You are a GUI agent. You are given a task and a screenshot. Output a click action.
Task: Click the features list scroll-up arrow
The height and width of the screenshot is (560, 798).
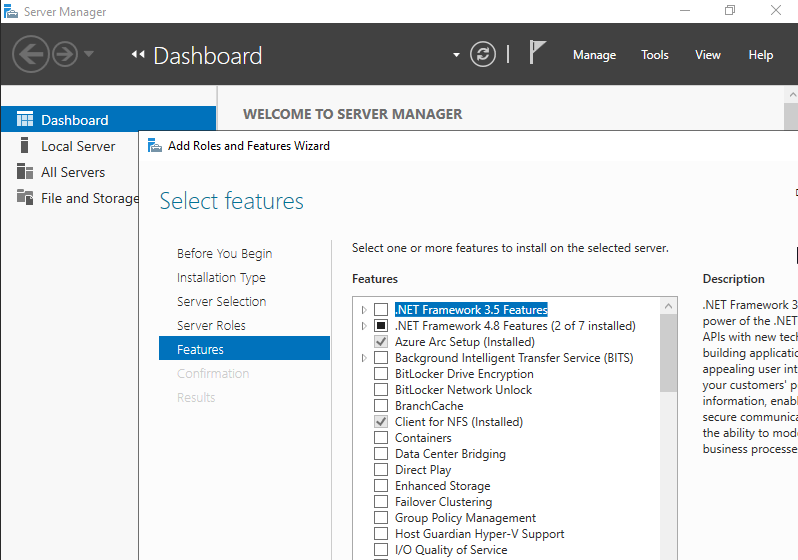tap(668, 306)
